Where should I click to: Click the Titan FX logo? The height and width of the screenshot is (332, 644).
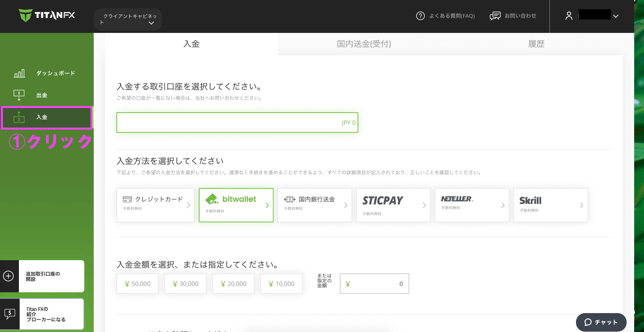(x=47, y=15)
